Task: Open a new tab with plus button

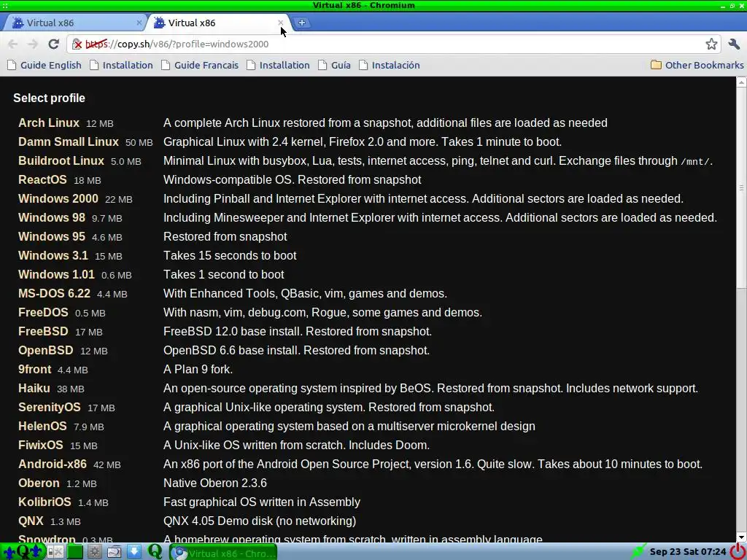Action: [x=301, y=23]
